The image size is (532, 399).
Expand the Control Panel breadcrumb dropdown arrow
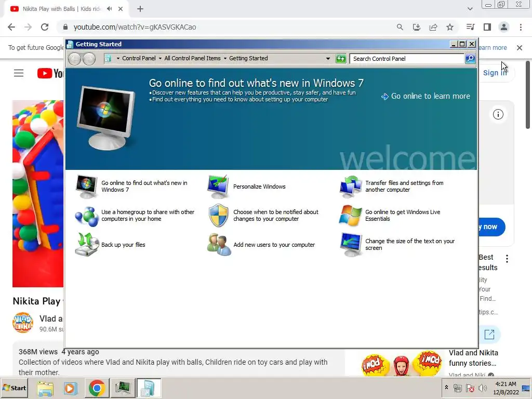(x=160, y=58)
